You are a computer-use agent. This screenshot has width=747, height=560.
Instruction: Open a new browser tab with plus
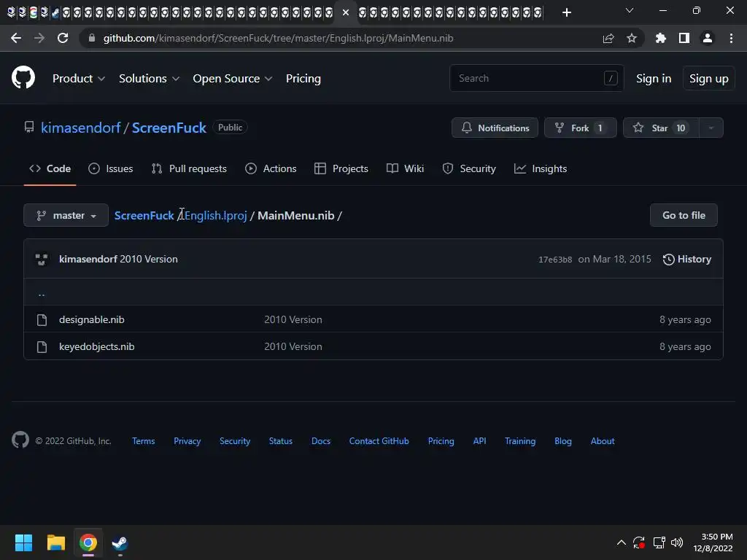(x=566, y=12)
